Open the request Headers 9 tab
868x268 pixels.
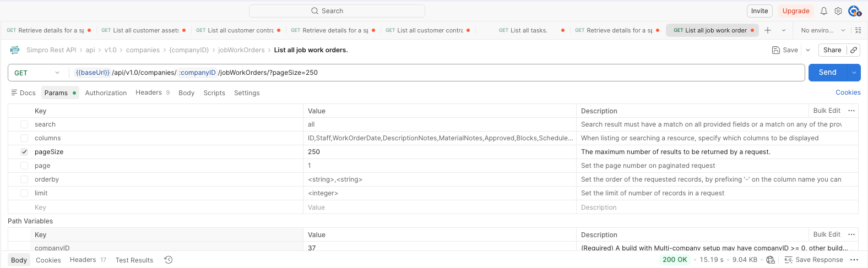click(x=153, y=92)
